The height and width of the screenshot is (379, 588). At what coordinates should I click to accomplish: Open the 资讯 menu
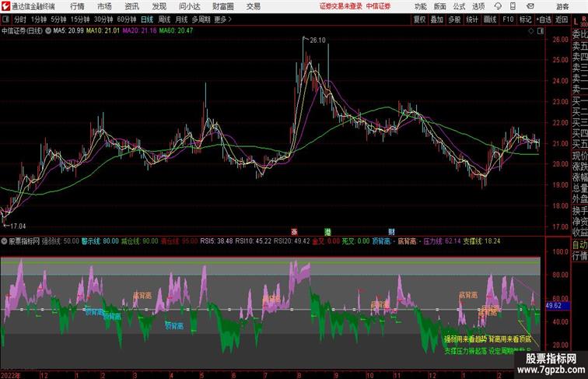132,6
